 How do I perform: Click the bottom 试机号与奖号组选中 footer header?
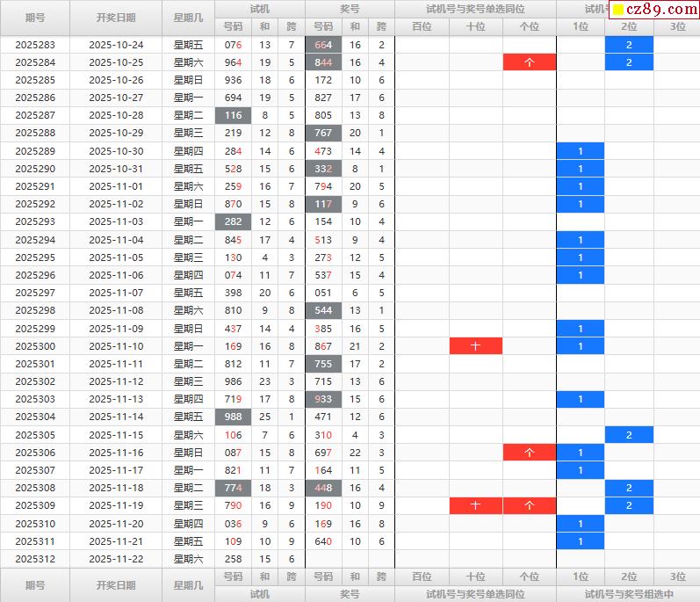628,594
